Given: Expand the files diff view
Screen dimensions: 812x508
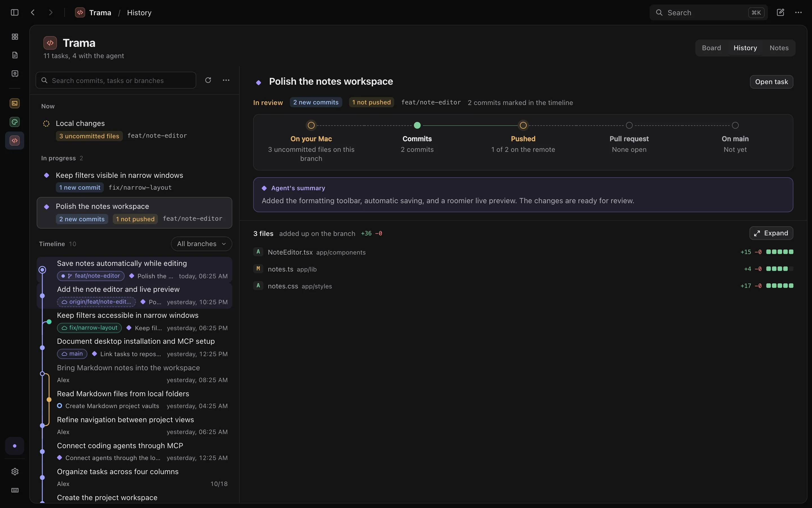Looking at the screenshot, I should point(771,233).
